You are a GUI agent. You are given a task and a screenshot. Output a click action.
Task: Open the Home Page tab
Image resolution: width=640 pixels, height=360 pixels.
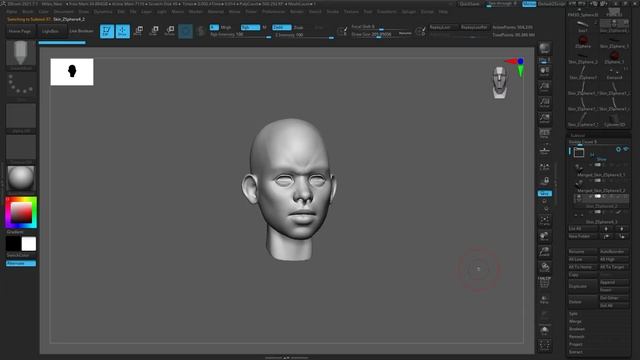[20, 31]
